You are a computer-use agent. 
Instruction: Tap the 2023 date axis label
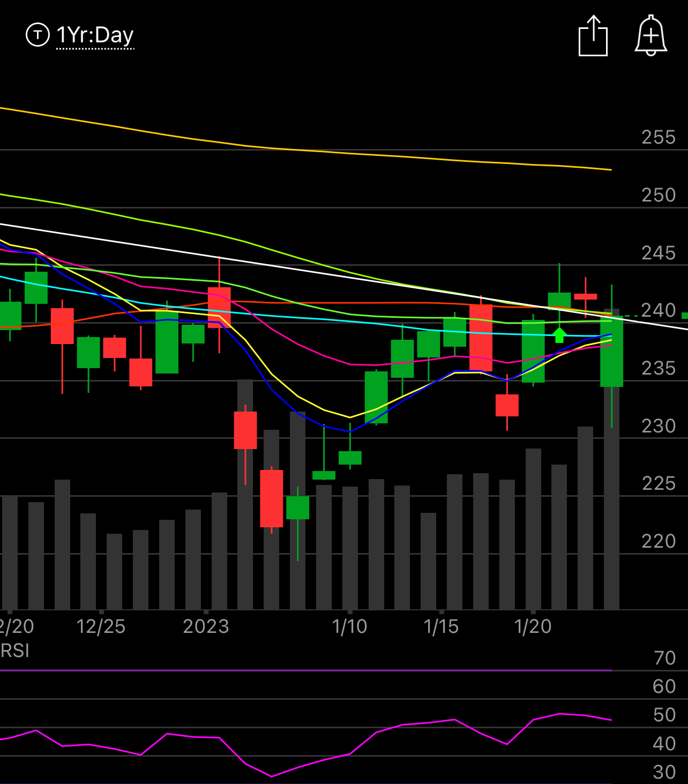click(x=206, y=626)
